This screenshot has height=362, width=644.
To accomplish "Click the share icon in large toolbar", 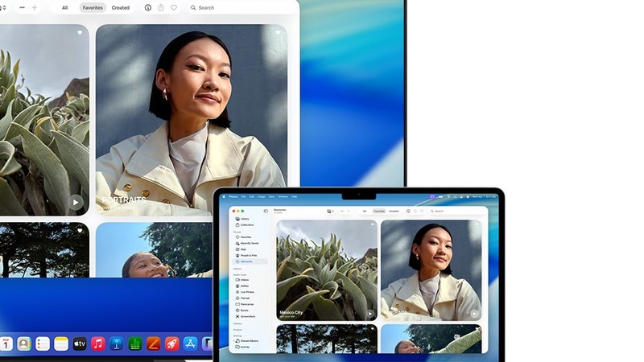I will point(161,7).
